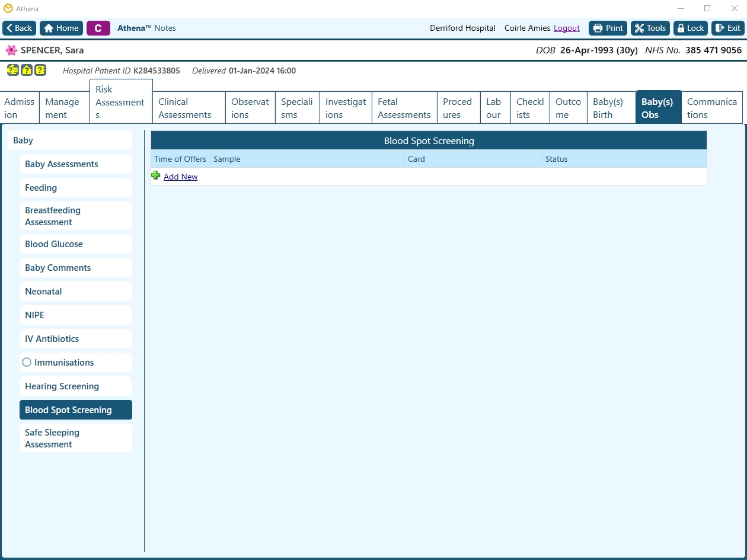
Task: Open the Feeding section
Action: (76, 188)
